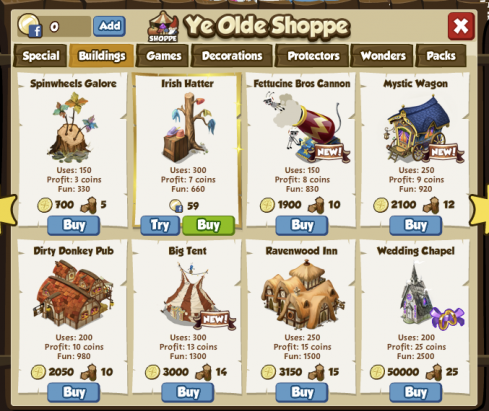
Task: Switch to the Decorations tab
Action: pyautogui.click(x=232, y=56)
